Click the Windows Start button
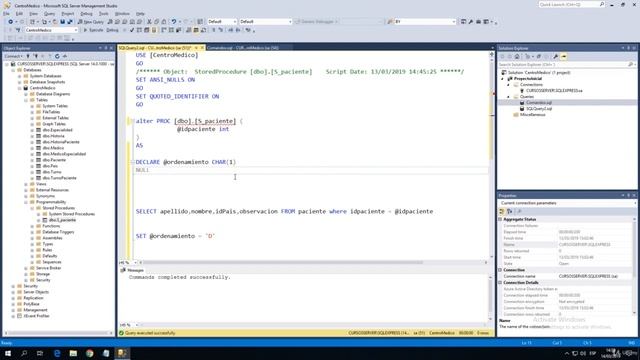 [x=8, y=353]
